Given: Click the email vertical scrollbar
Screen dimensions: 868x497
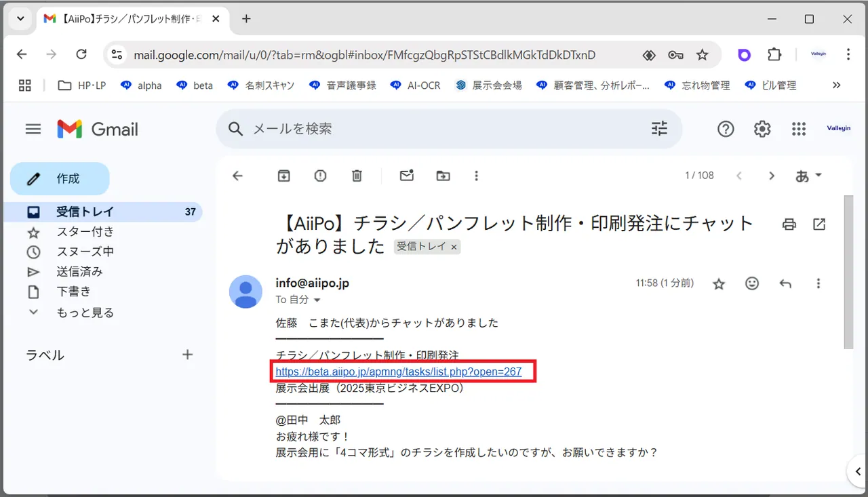Looking at the screenshot, I should [848, 271].
